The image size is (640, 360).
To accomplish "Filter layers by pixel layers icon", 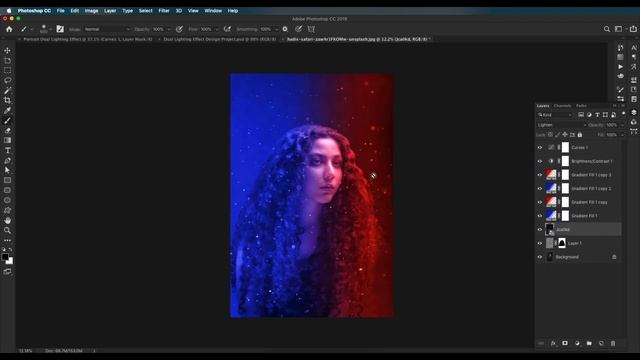I will pyautogui.click(x=581, y=115).
